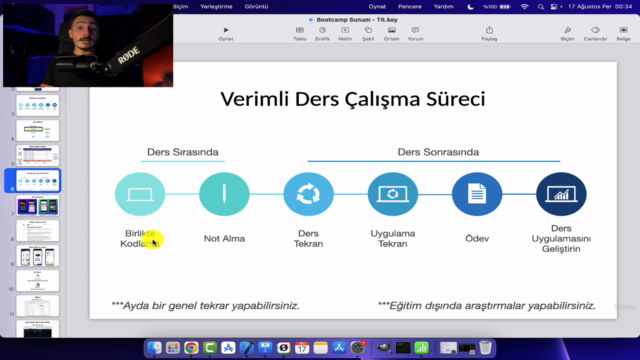640x360 pixels.
Task: Select the 'Eğitim dışında araştırmalar yapabilirsiniz' note
Action: 487,306
